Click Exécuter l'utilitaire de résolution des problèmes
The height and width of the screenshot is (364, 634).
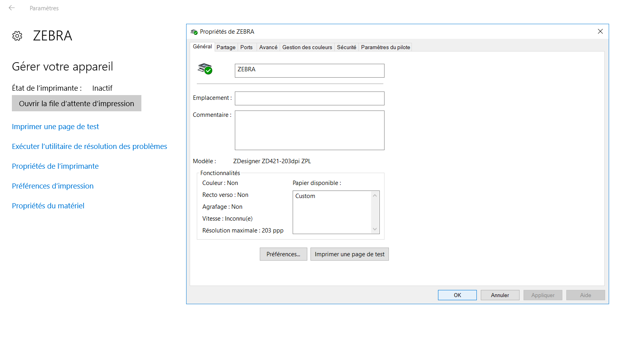click(x=89, y=147)
